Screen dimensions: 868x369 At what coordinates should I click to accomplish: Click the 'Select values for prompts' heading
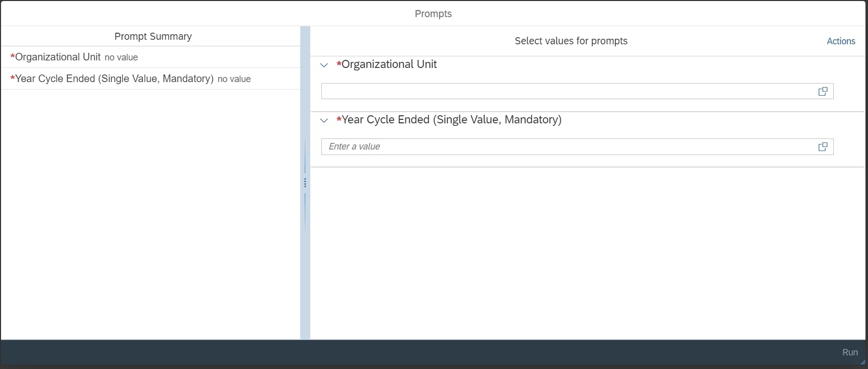click(571, 41)
